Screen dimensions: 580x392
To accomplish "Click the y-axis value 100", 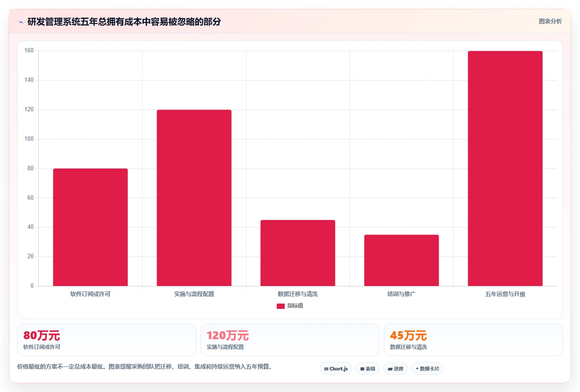I will [x=29, y=139].
